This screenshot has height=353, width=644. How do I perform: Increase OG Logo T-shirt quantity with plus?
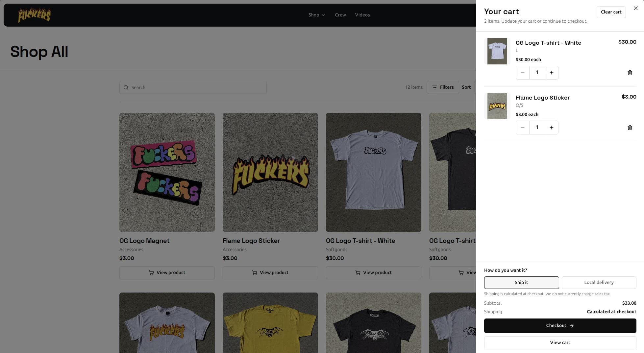pyautogui.click(x=552, y=73)
